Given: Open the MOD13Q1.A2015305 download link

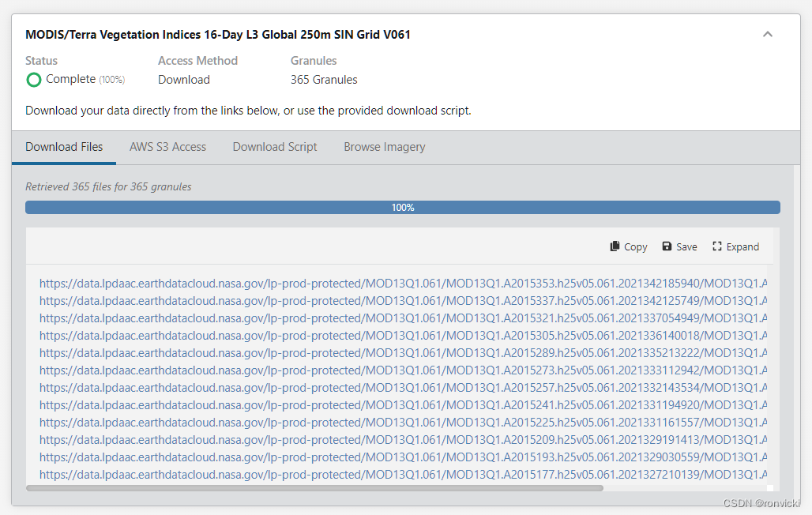Looking at the screenshot, I should [403, 336].
